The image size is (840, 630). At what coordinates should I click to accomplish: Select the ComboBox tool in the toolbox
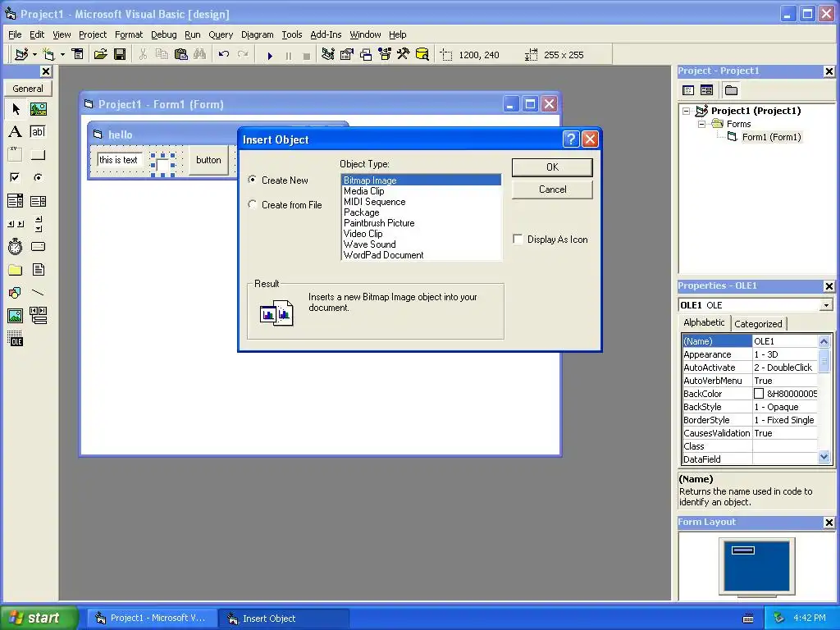tap(16, 201)
